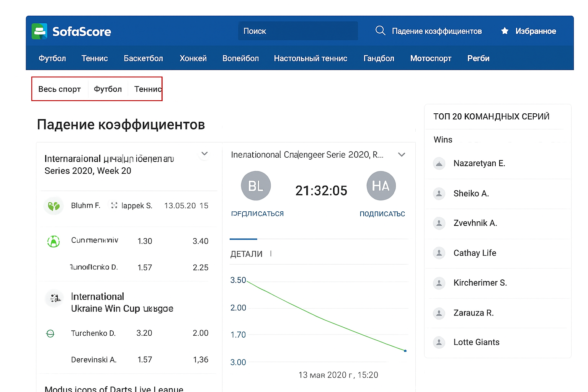Viewport: 588px width, 392px height.
Task: Switch to the ДЕТАЛИ tab
Action: pos(246,254)
